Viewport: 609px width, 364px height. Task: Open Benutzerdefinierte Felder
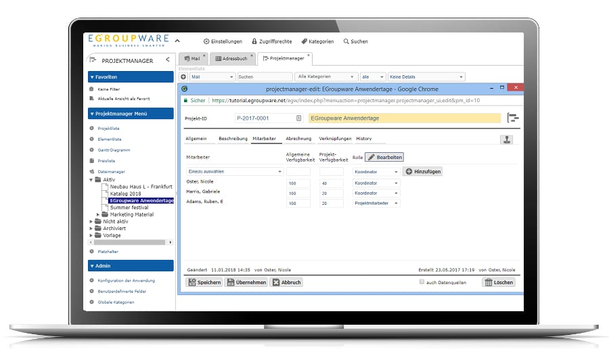tap(122, 292)
